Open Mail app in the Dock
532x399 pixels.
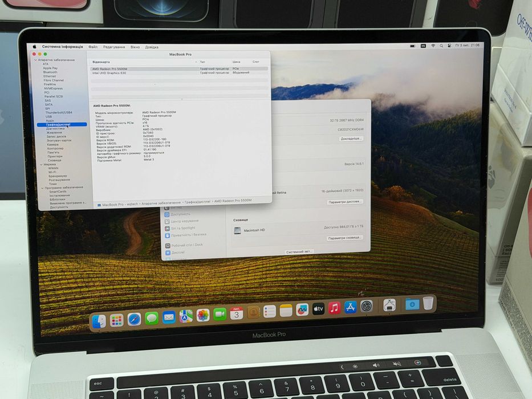pyautogui.click(x=169, y=317)
